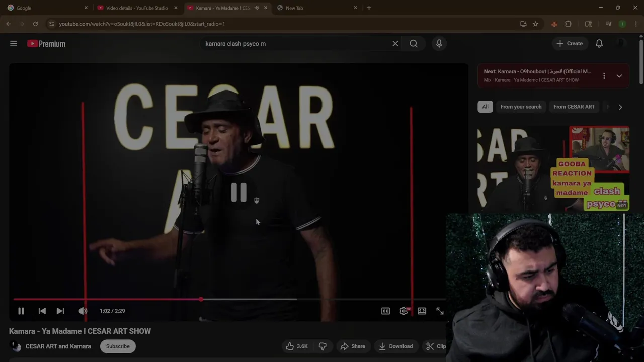
Task: Open the video title Kamara - Ya Madame
Action: (x=79, y=331)
